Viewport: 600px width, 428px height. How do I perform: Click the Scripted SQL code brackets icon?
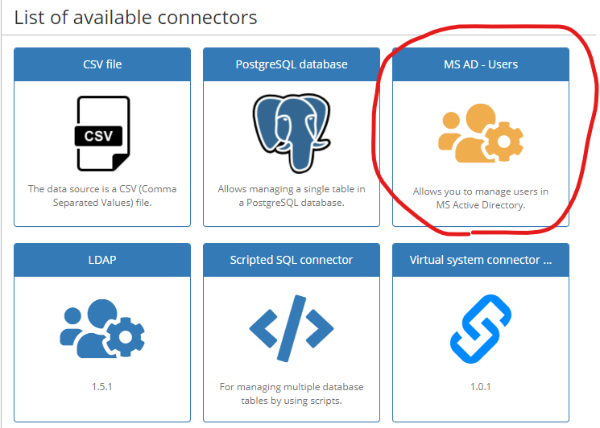(292, 328)
